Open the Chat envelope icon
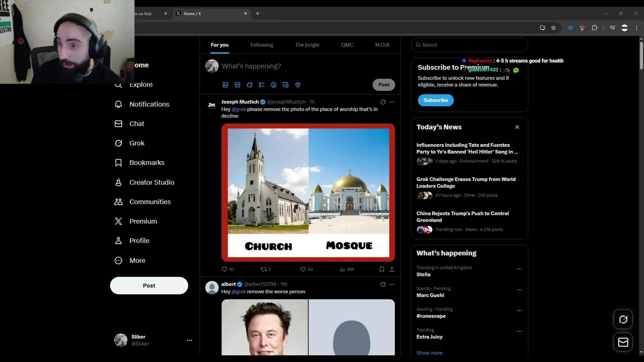 tap(118, 124)
